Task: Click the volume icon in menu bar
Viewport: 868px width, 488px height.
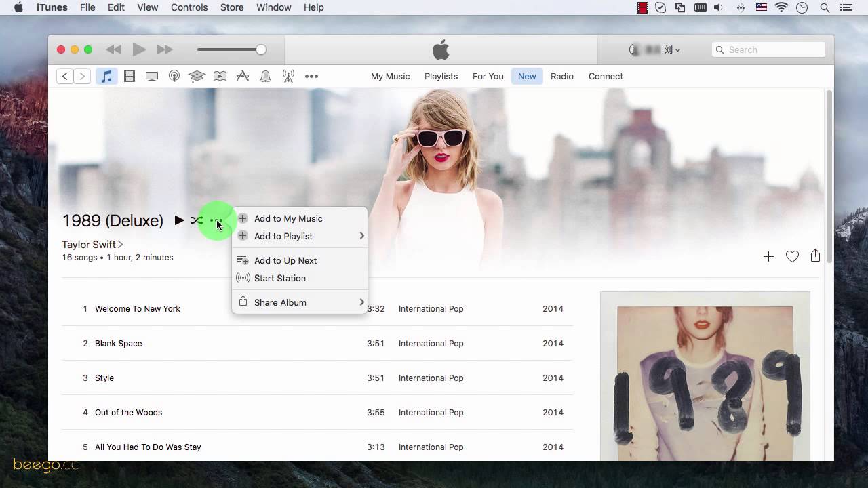Action: pos(719,7)
